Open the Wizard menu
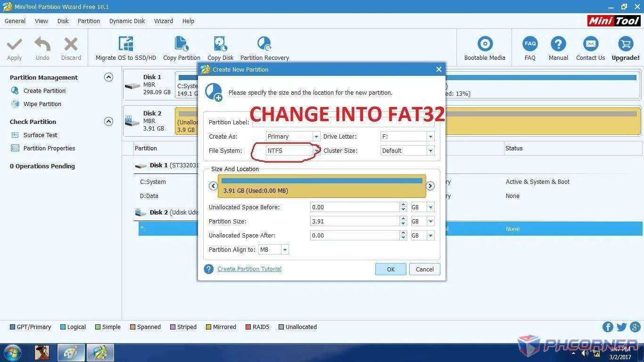This screenshot has width=644, height=362. [x=164, y=21]
